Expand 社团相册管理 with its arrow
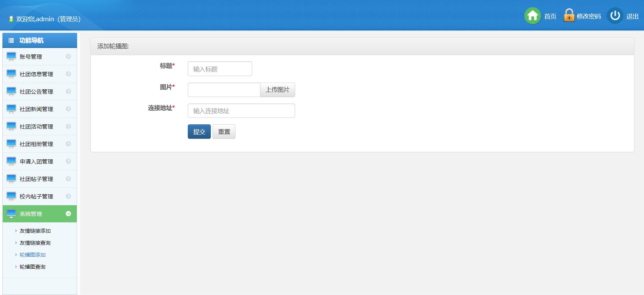644x295 pixels. pos(68,144)
